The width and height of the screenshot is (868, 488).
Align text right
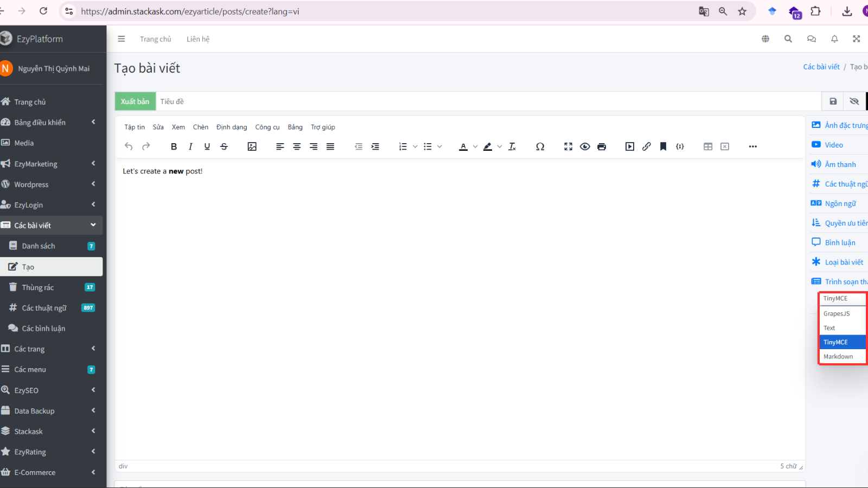tap(314, 146)
